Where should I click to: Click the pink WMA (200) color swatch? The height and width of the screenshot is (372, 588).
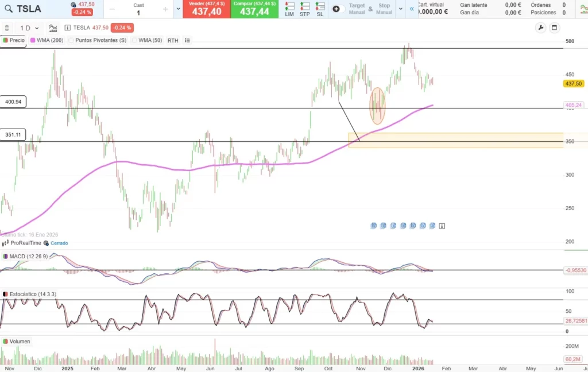[33, 41]
